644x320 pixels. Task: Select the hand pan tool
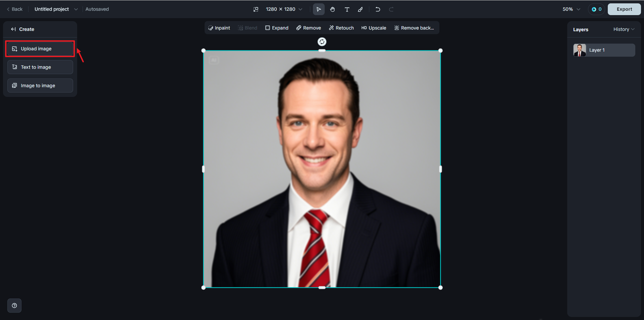333,9
